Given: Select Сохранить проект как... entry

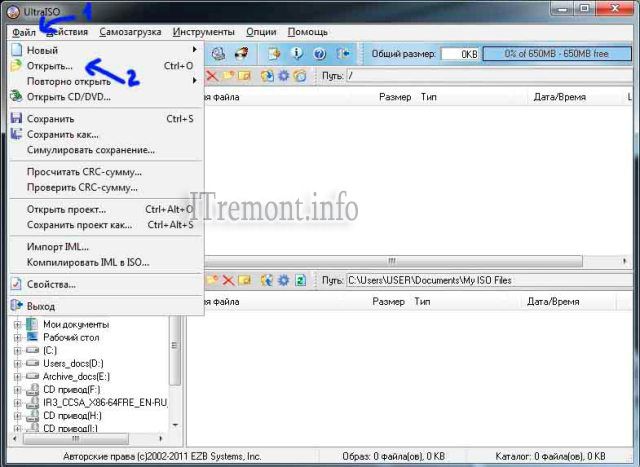Looking at the screenshot, I should (106, 225).
